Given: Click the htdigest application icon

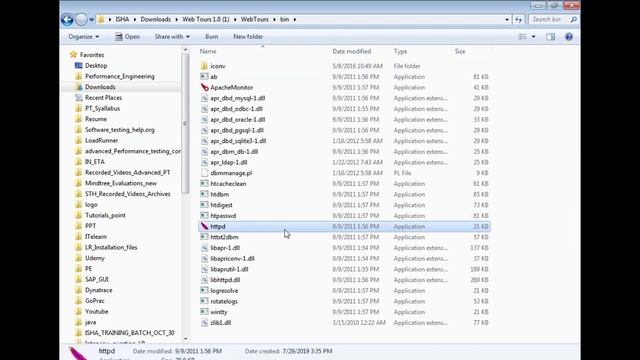Looking at the screenshot, I should coord(204,205).
